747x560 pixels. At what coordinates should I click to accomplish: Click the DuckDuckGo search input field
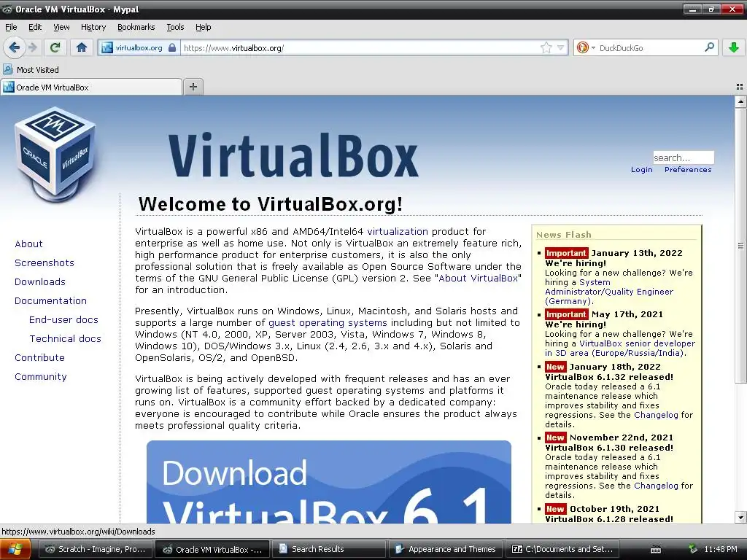(x=650, y=47)
